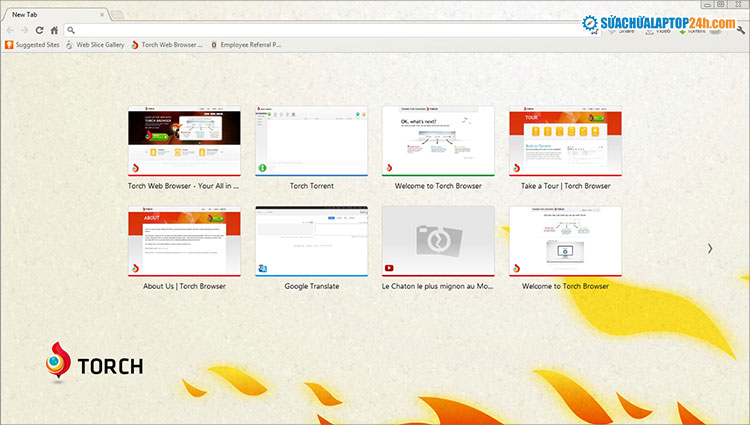Show next page of most-visited thumbnails
Screen dimensions: 750x425
coord(710,248)
